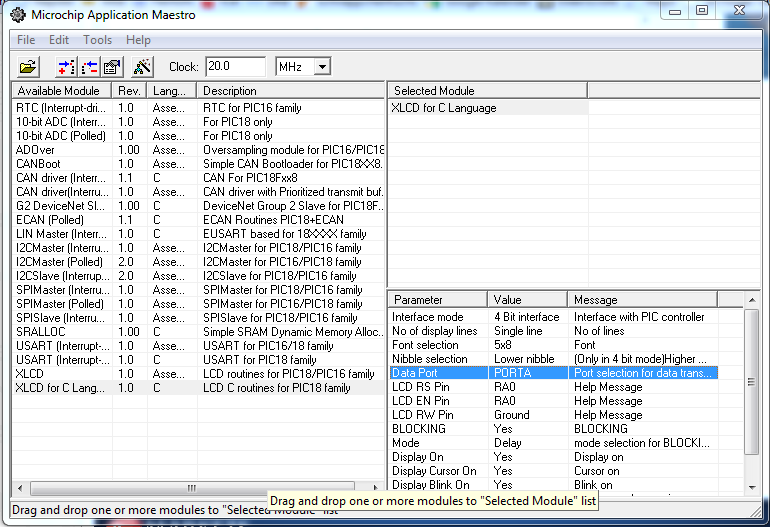770x527 pixels.
Task: Select the CANBoot module row
Action: (x=198, y=164)
